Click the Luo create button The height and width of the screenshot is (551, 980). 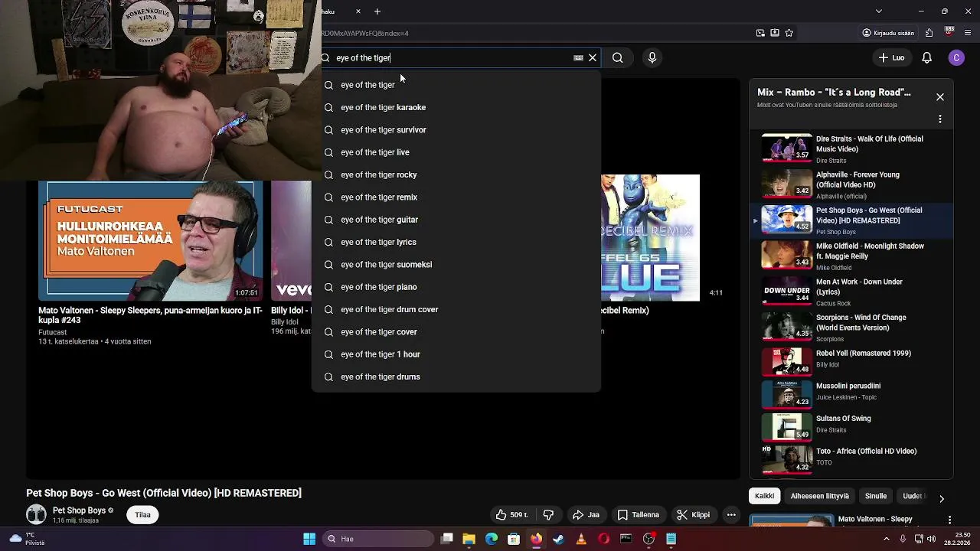(892, 57)
